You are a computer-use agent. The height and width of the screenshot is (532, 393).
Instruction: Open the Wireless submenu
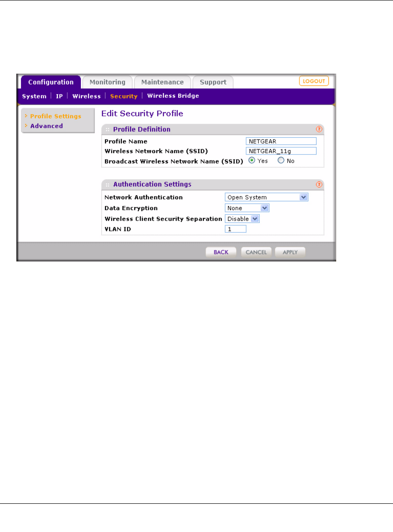point(86,96)
